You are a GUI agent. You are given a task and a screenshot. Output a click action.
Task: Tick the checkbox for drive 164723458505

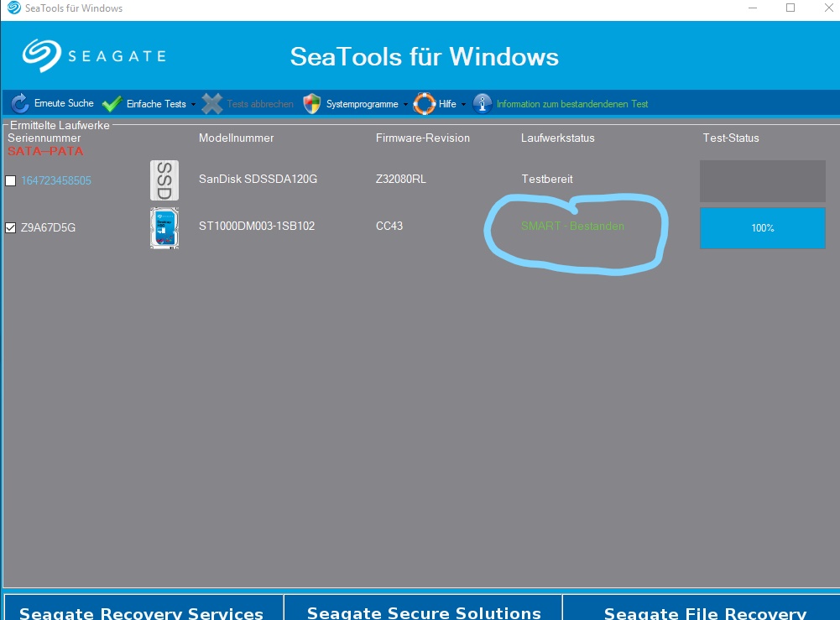11,181
